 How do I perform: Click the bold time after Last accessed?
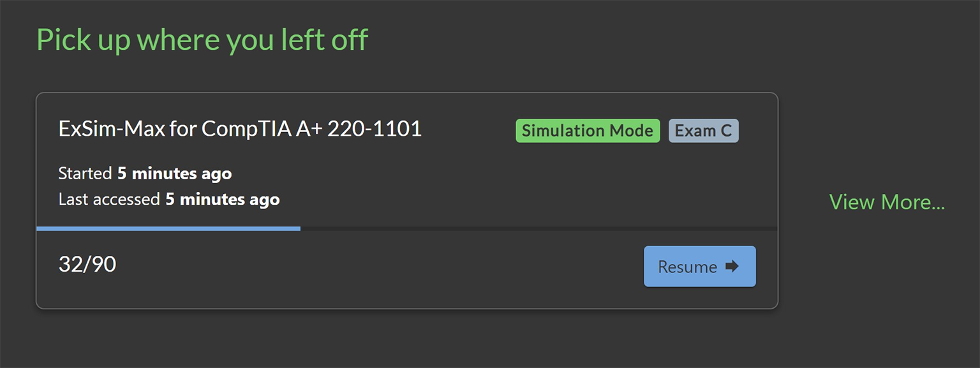(222, 200)
